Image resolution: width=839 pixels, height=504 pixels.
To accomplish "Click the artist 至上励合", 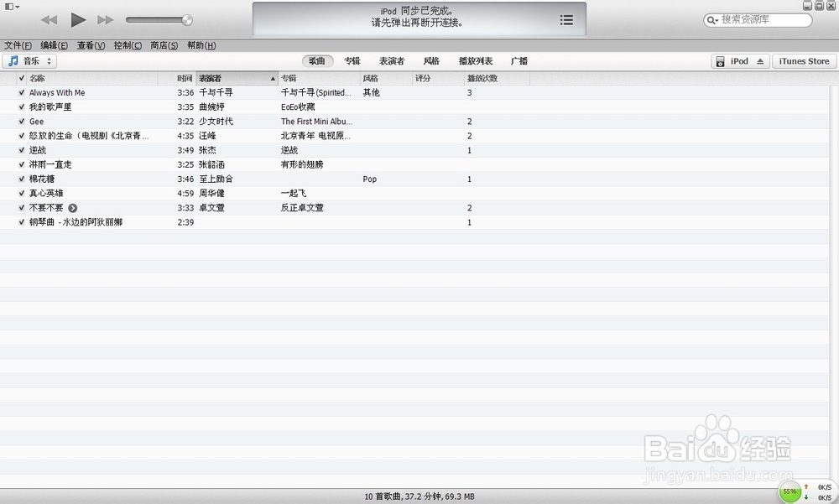I will click(216, 179).
